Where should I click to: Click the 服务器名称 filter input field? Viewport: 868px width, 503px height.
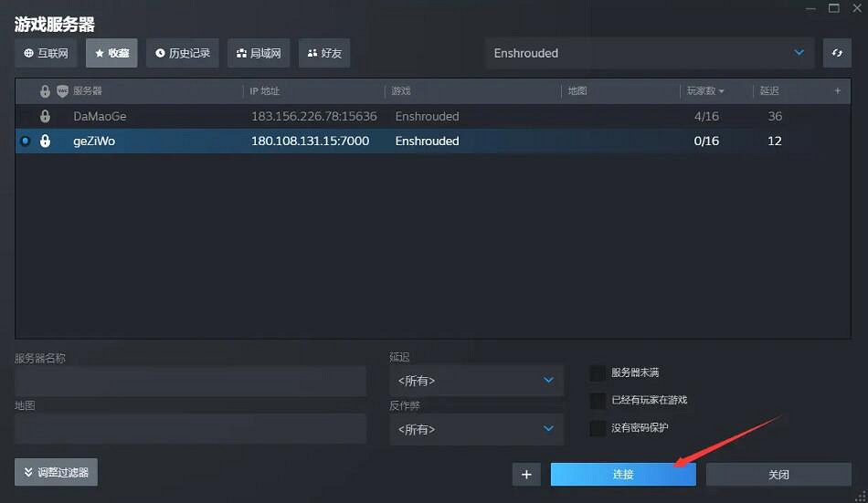[190, 381]
